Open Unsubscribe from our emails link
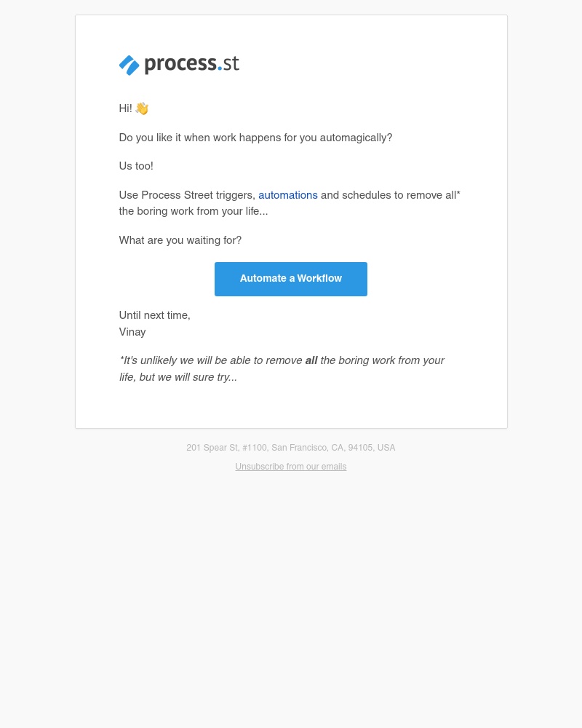 (291, 467)
